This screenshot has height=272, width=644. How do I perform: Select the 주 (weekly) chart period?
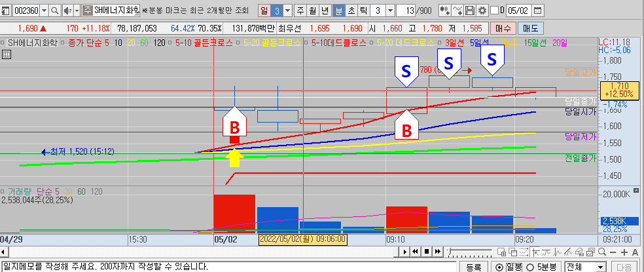pyautogui.click(x=301, y=10)
